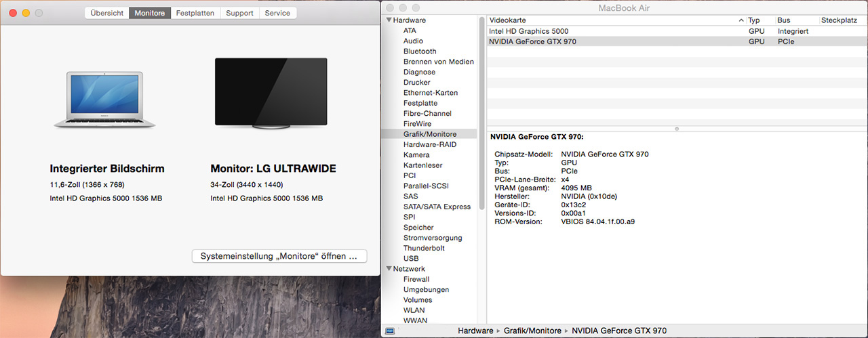Select Parallel-SCSI entry

click(x=426, y=186)
